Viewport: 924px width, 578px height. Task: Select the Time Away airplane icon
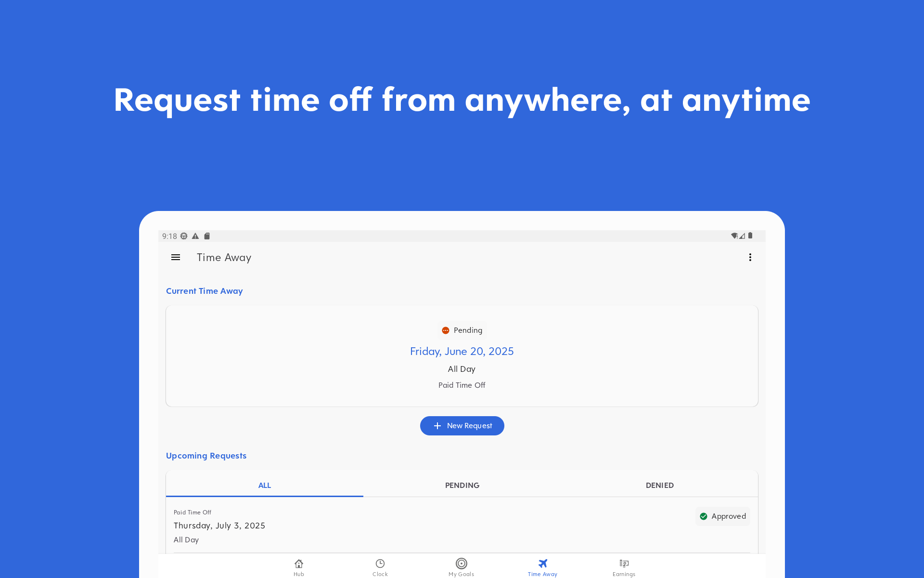tap(543, 564)
